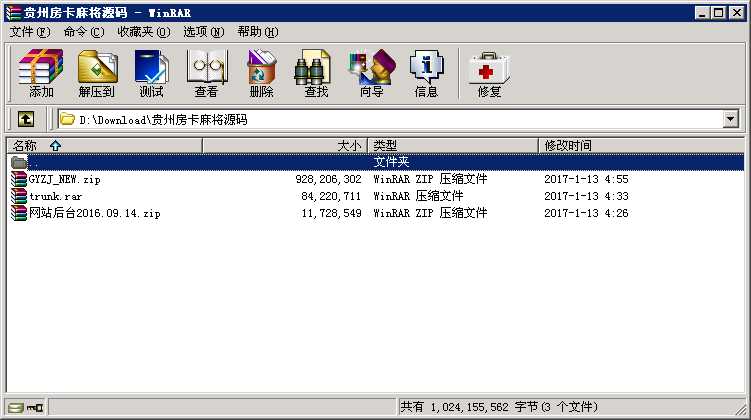751x420 pixels.
Task: Sort by 修改时间 column header
Action: 641,146
